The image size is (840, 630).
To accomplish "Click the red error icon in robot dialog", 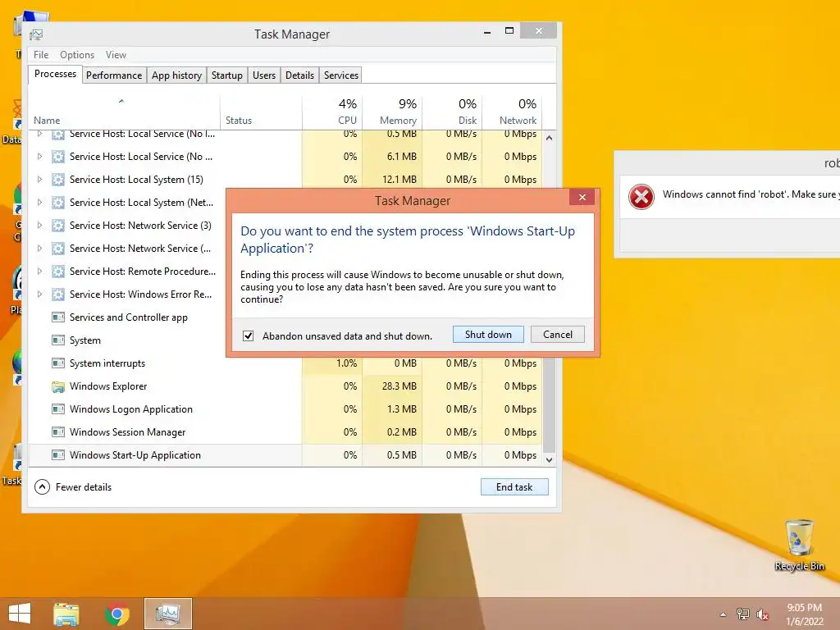I will [x=641, y=197].
